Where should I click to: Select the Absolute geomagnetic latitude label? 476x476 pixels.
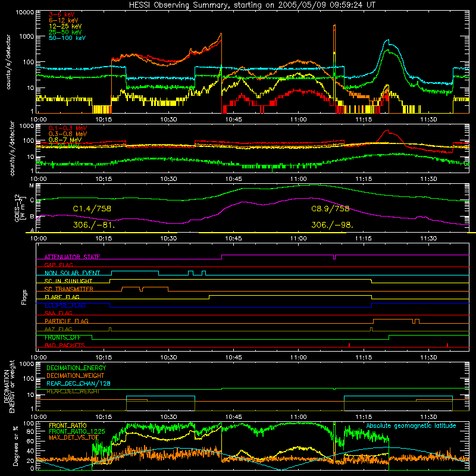(x=411, y=425)
